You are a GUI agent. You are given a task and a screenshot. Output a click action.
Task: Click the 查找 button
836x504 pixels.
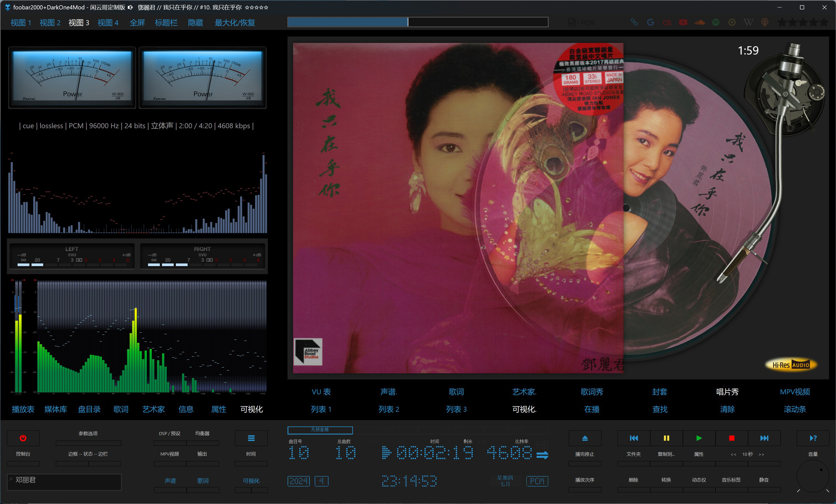660,409
